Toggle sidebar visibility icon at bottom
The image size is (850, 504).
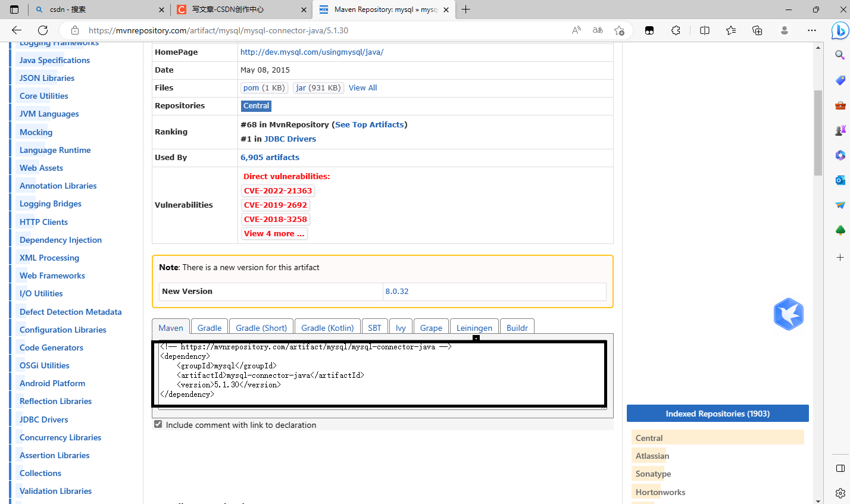pos(840,468)
